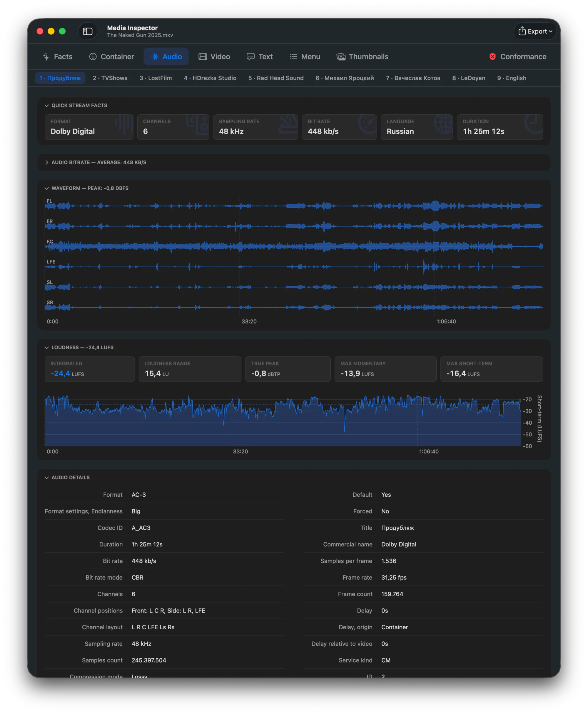Click the Service kind value CM
Screen dimensions: 588x714
[385, 660]
